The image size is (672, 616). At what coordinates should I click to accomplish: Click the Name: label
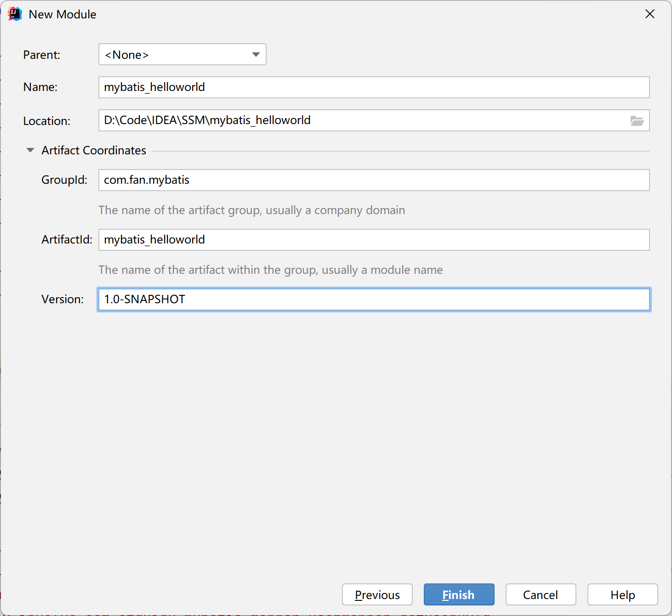pyautogui.click(x=40, y=87)
